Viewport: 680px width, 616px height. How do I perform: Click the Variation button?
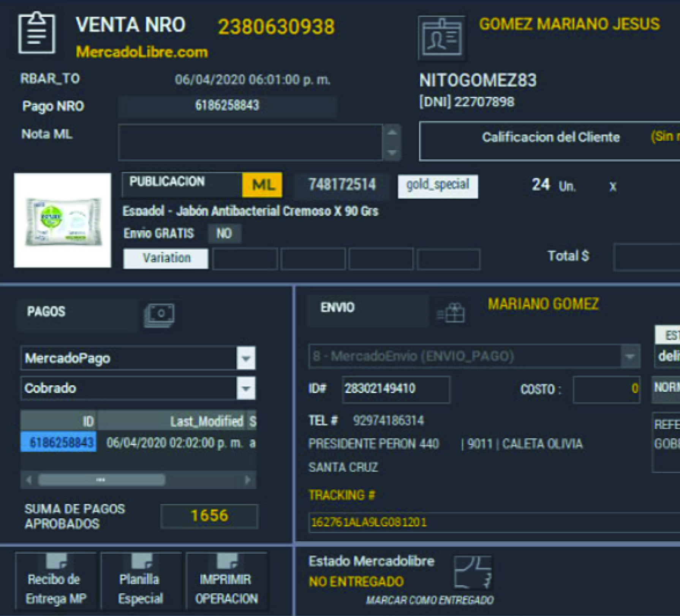tap(166, 258)
